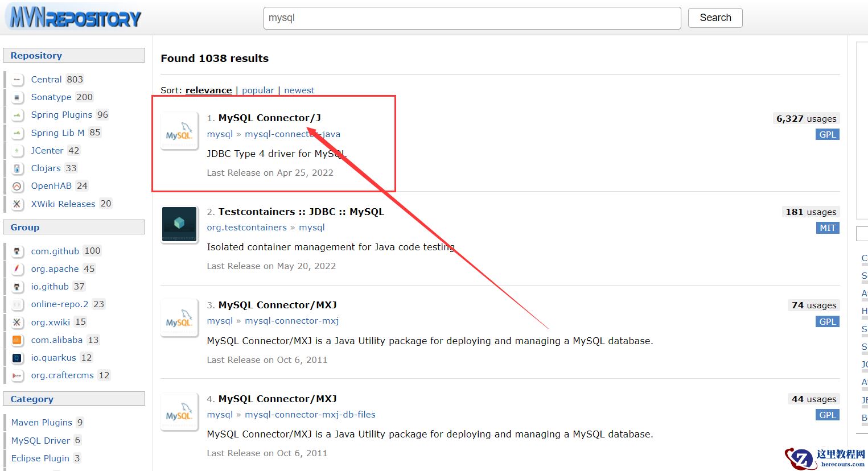Sort results by newest
This screenshot has height=471, width=868.
point(299,90)
